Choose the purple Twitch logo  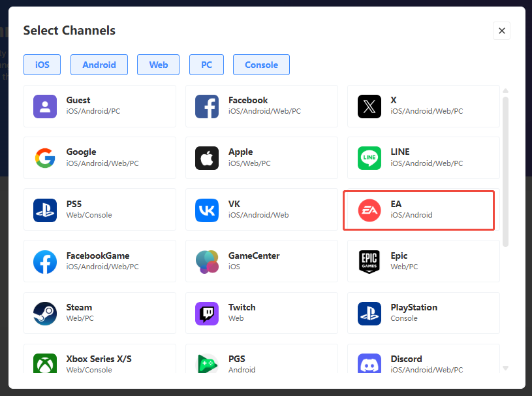point(207,314)
